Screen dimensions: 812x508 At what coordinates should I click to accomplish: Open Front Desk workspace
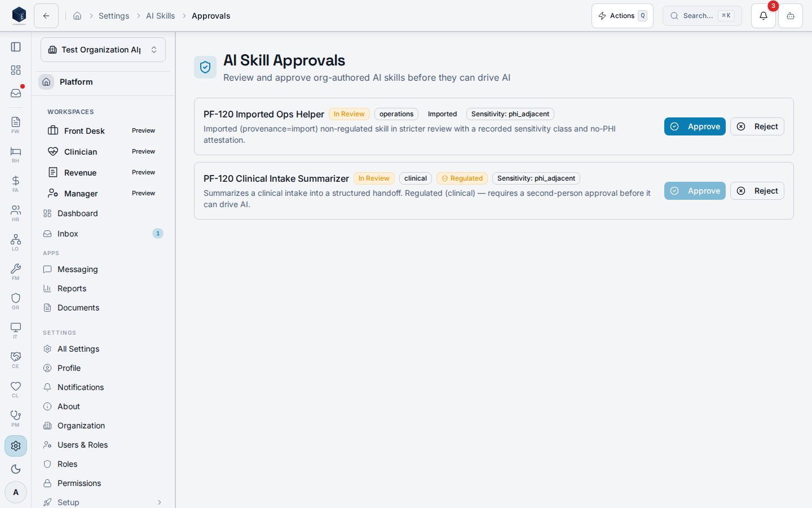tap(103, 131)
